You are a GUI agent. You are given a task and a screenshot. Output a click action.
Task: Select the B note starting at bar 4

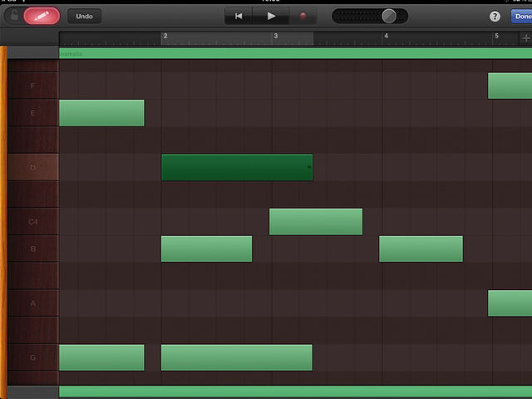click(x=421, y=249)
